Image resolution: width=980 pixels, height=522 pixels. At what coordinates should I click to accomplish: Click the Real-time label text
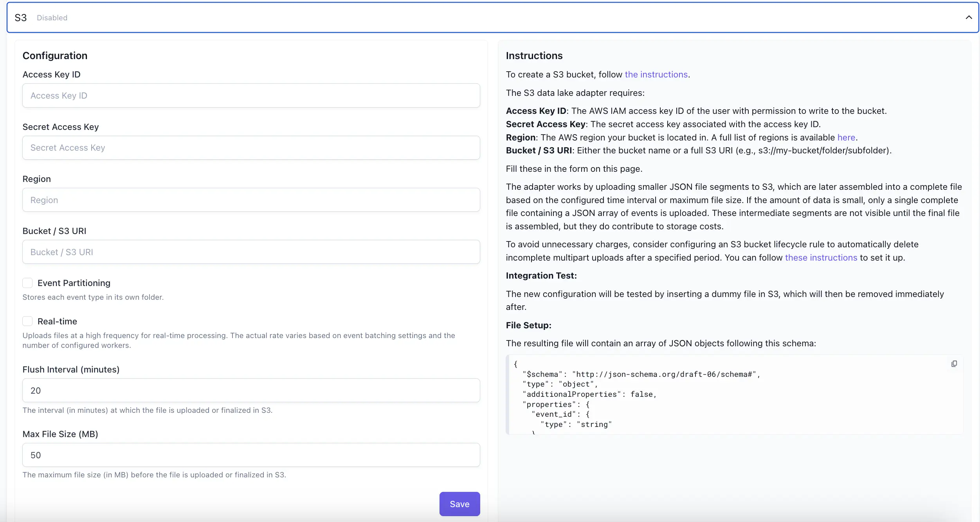pyautogui.click(x=57, y=321)
